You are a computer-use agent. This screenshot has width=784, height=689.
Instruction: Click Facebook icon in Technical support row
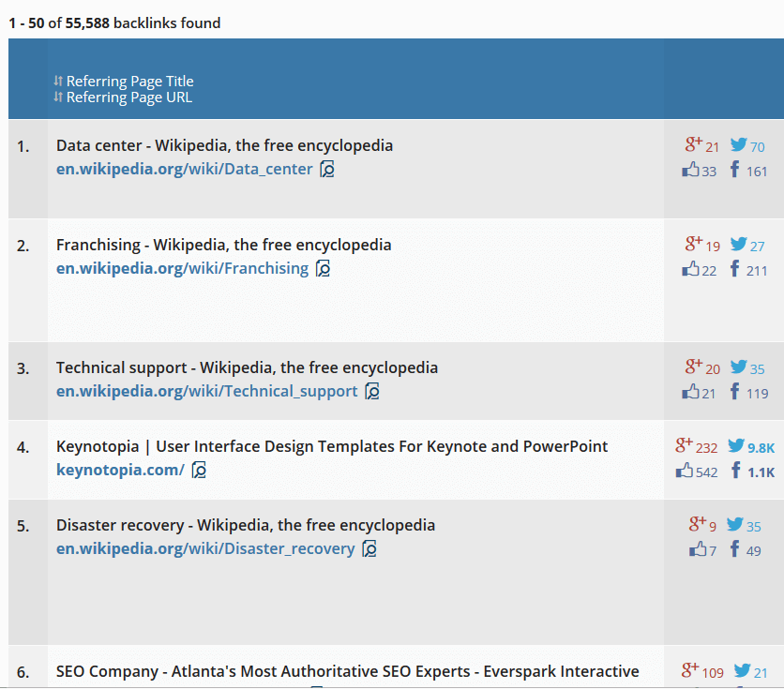[734, 391]
